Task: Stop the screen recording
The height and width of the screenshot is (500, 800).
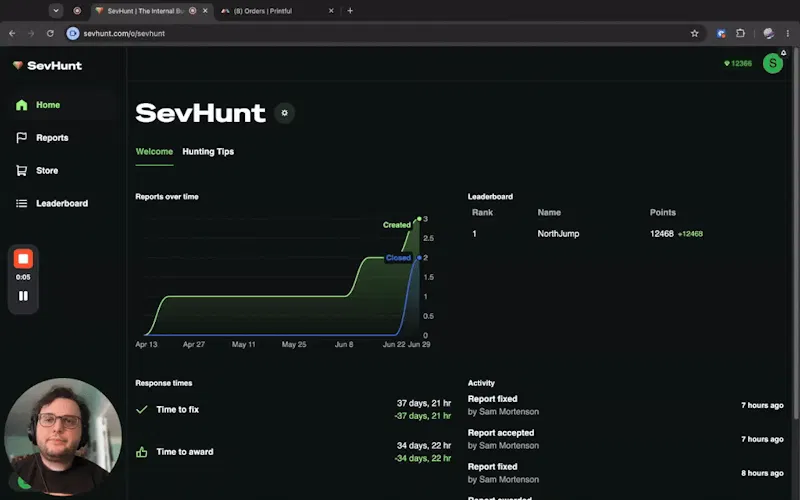Action: [x=23, y=259]
